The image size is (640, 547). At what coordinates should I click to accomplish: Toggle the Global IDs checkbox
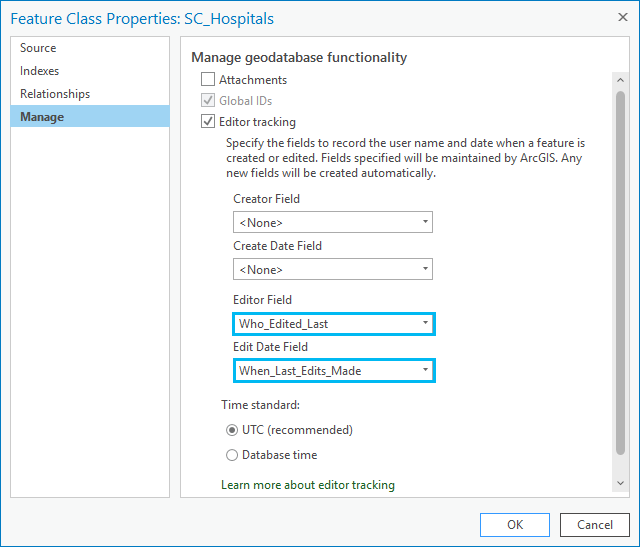point(208,100)
